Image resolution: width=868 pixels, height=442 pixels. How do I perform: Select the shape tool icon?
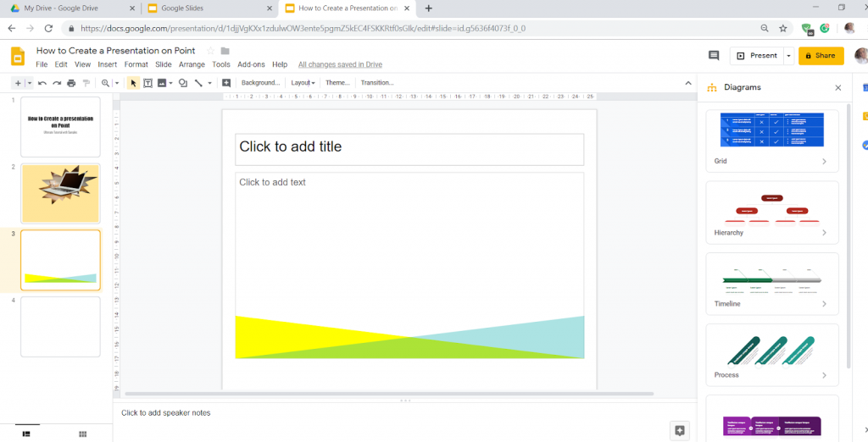183,83
